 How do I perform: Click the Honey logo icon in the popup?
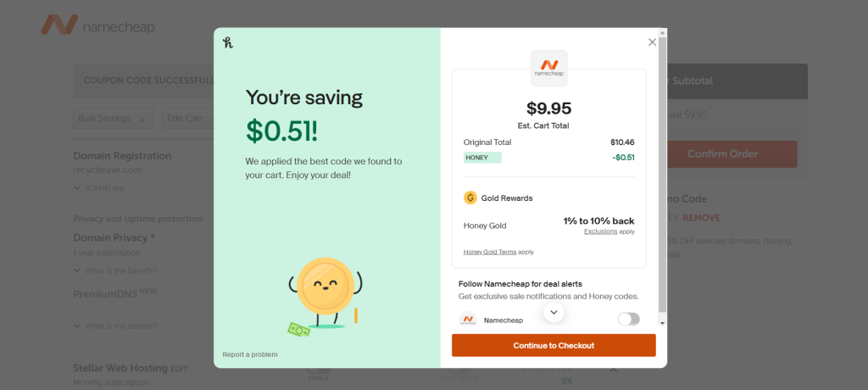click(x=228, y=42)
